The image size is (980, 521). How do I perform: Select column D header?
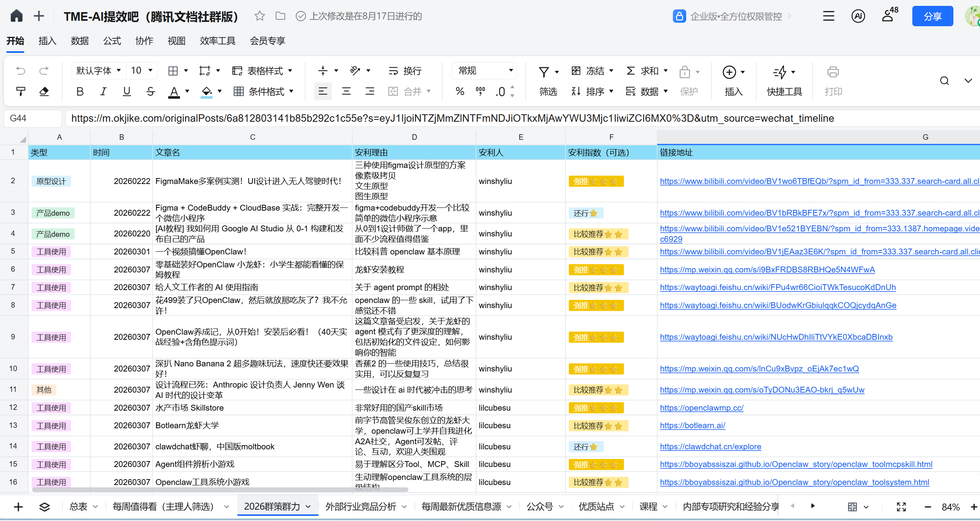[x=414, y=137]
